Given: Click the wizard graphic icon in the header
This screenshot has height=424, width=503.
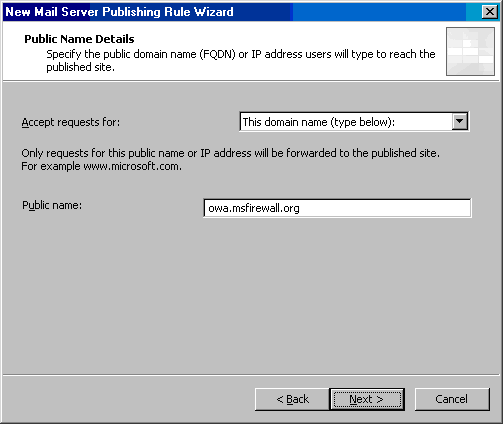Looking at the screenshot, I should coord(470,51).
